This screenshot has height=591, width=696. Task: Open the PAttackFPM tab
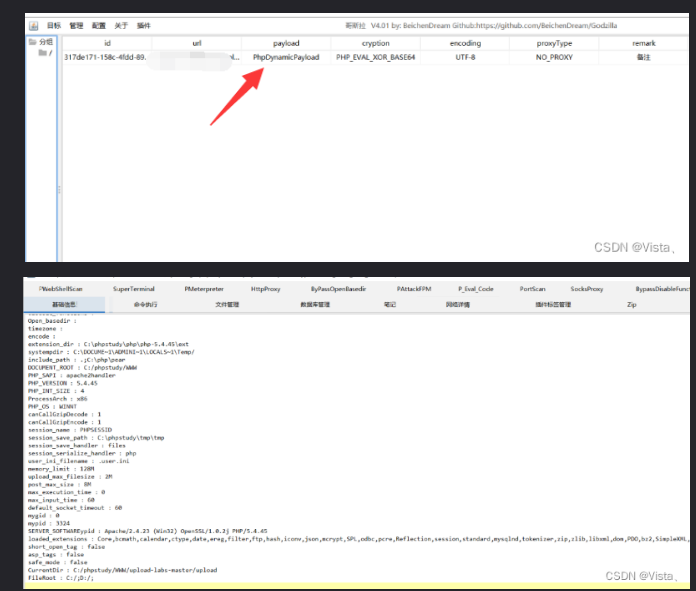(x=414, y=289)
